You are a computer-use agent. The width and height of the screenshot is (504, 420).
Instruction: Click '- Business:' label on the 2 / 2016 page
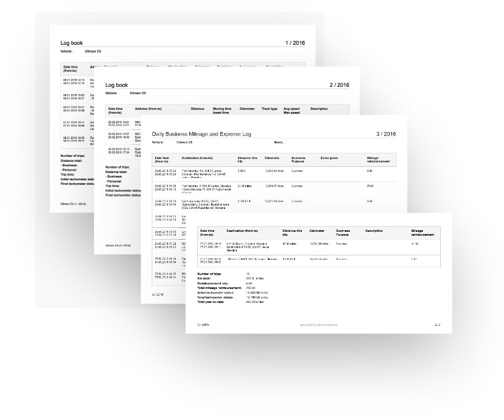click(x=114, y=176)
